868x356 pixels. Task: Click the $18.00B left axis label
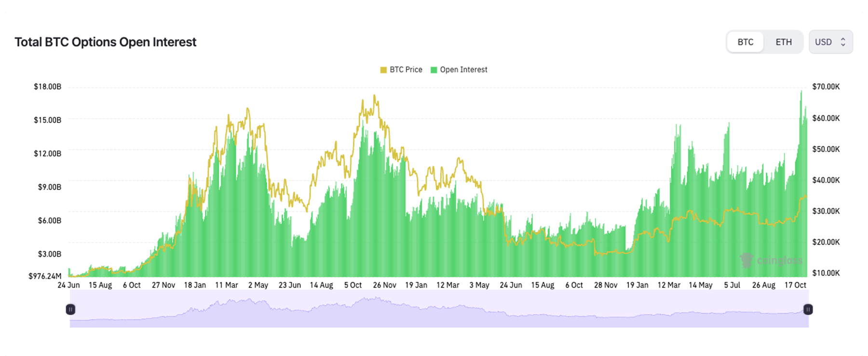47,87
